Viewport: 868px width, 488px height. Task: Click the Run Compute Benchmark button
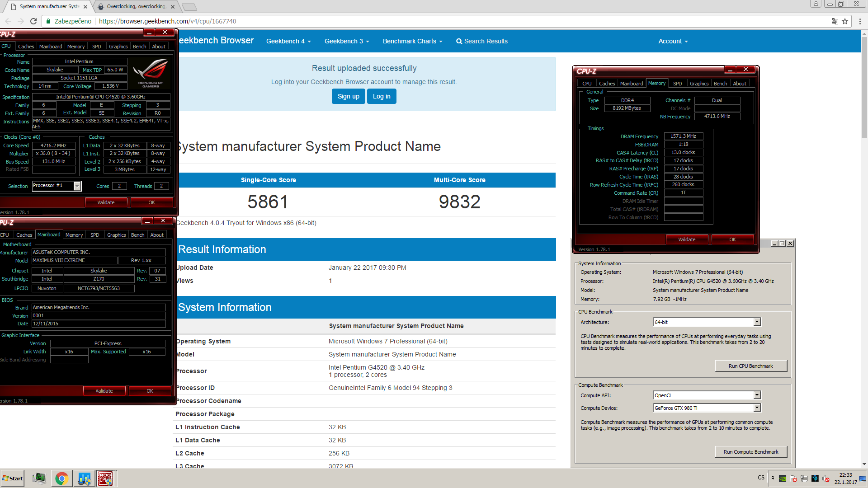[x=750, y=452]
